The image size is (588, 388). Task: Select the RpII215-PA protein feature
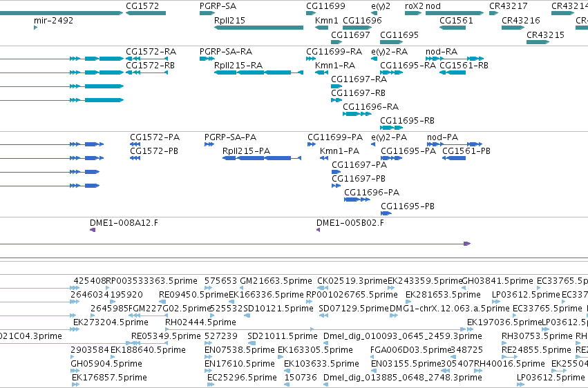click(x=262, y=158)
